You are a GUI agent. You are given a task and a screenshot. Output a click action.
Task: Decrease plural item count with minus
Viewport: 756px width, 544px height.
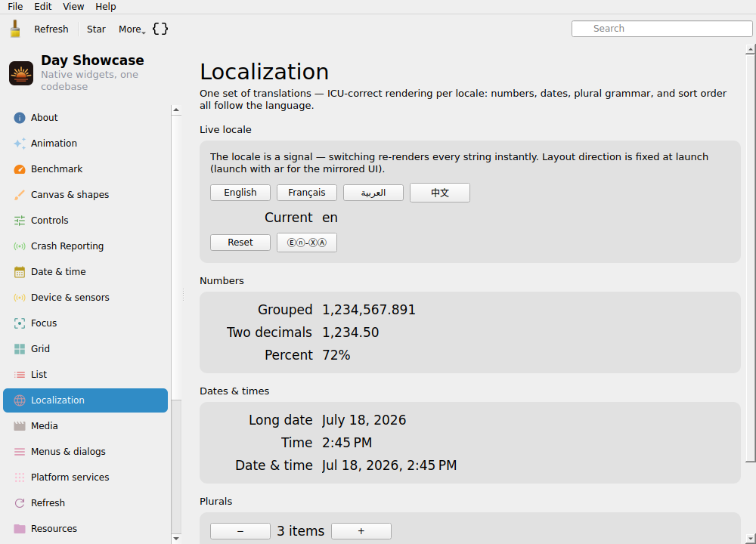240,531
